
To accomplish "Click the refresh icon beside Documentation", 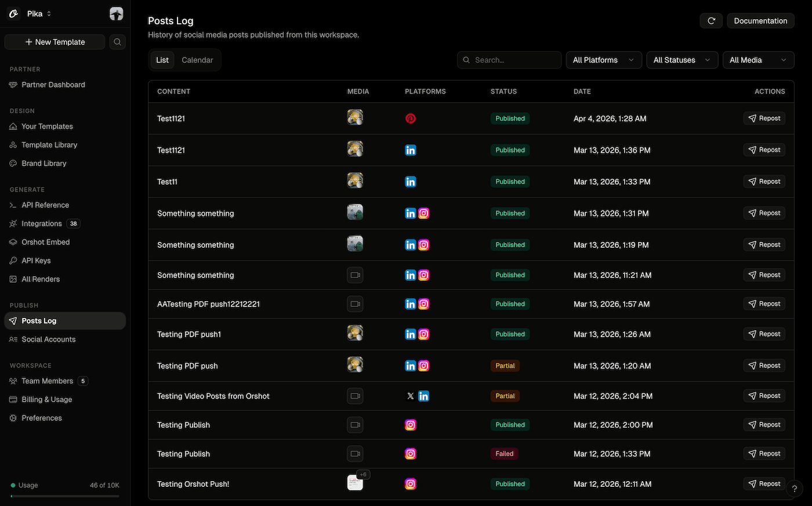I will [x=711, y=21].
